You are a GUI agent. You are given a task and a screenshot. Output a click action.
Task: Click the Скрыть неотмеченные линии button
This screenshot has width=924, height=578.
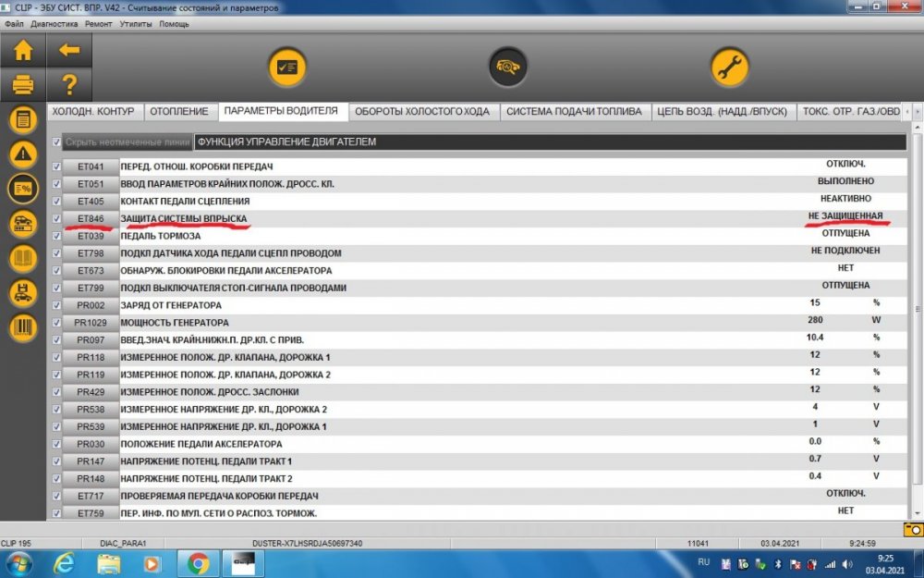128,142
